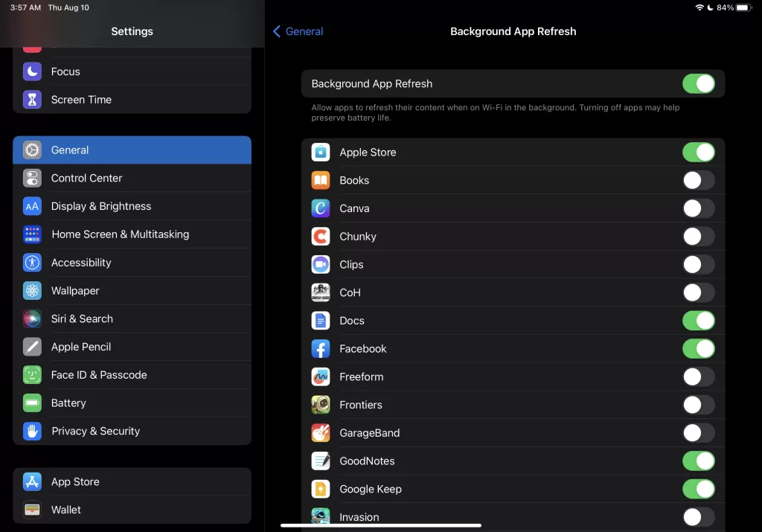
Task: Tap the Focus moon icon
Action: click(x=32, y=71)
